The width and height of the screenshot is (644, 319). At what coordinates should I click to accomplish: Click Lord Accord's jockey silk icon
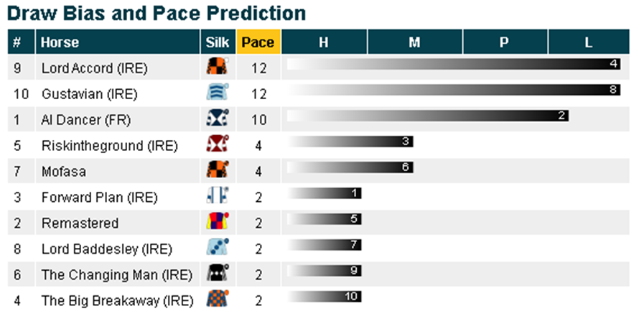pos(218,67)
